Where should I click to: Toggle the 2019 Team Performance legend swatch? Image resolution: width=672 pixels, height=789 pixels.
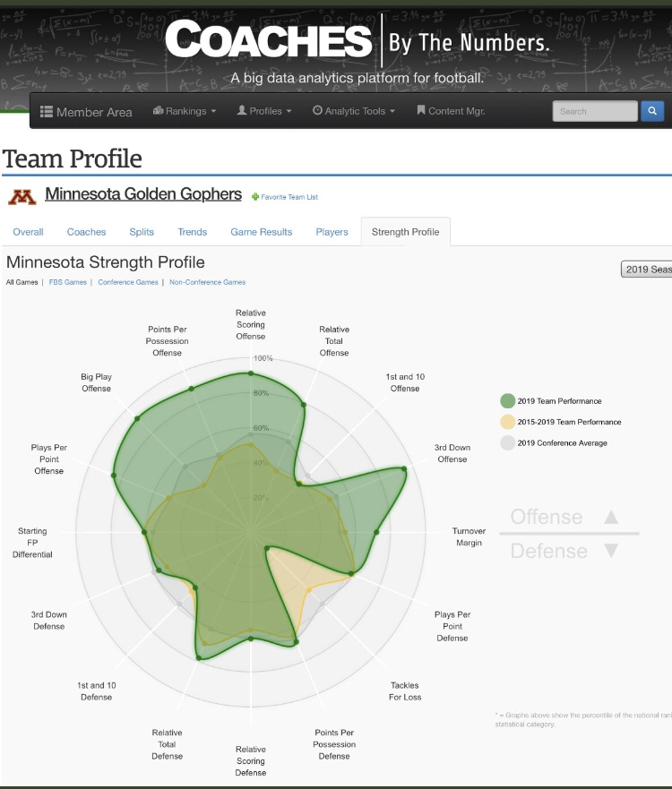pos(508,401)
